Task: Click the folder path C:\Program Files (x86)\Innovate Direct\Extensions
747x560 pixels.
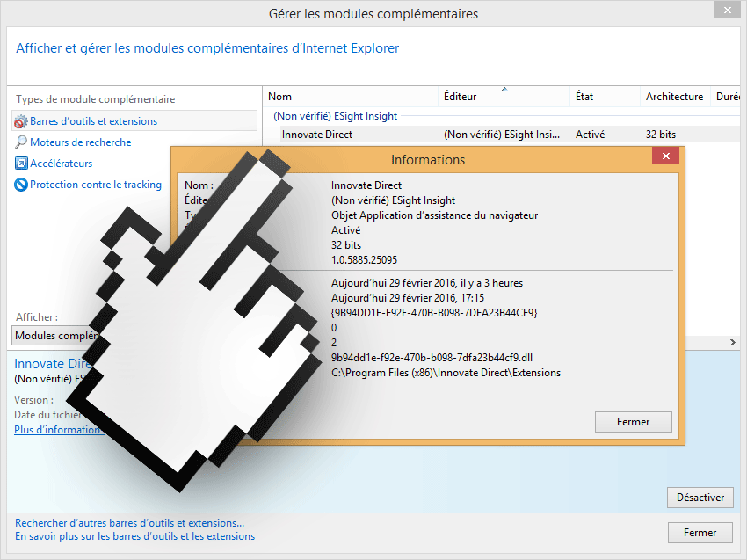Action: pyautogui.click(x=446, y=373)
